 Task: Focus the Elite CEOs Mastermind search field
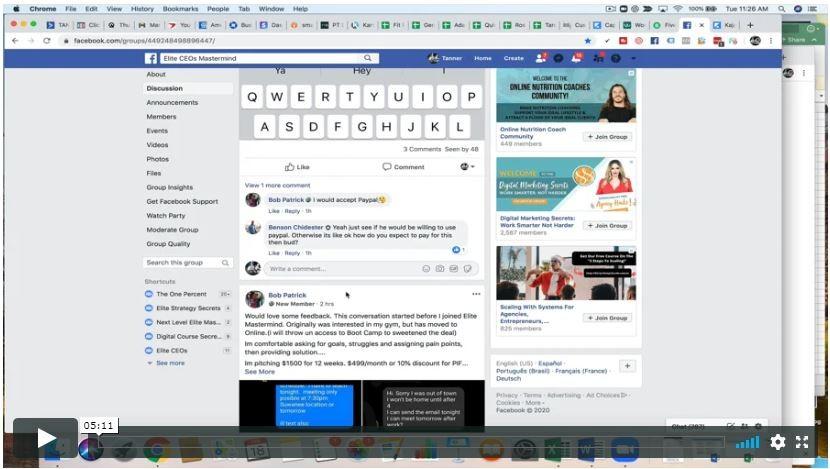click(261, 58)
